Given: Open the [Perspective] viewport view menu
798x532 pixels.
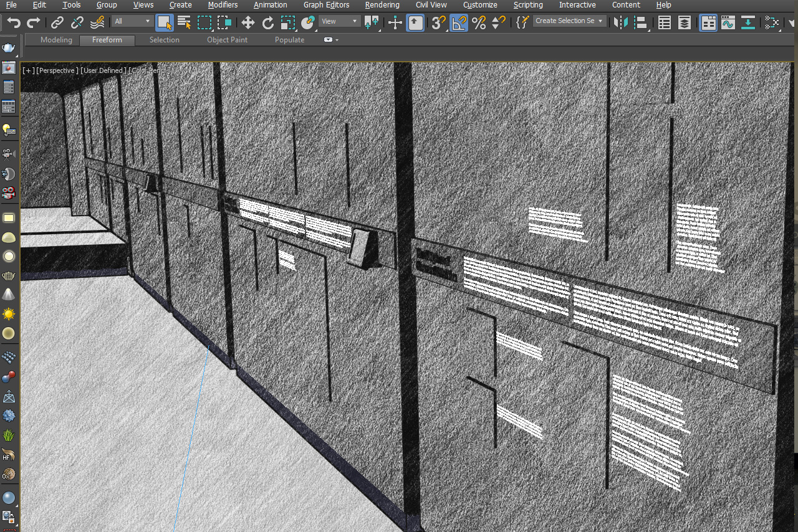Looking at the screenshot, I should 57,70.
